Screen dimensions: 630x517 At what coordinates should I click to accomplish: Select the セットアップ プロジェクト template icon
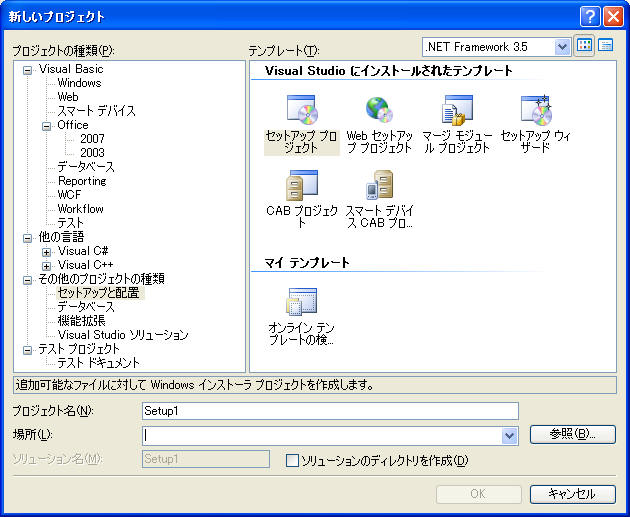302,109
